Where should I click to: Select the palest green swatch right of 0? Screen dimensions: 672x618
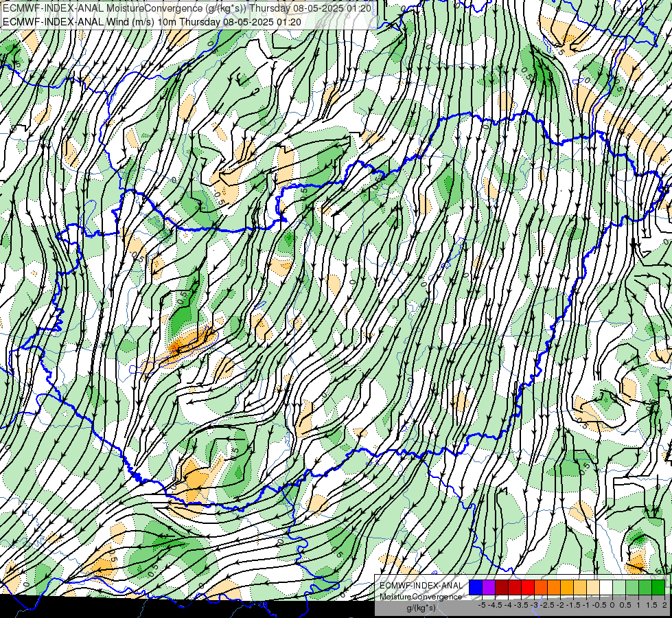click(619, 587)
